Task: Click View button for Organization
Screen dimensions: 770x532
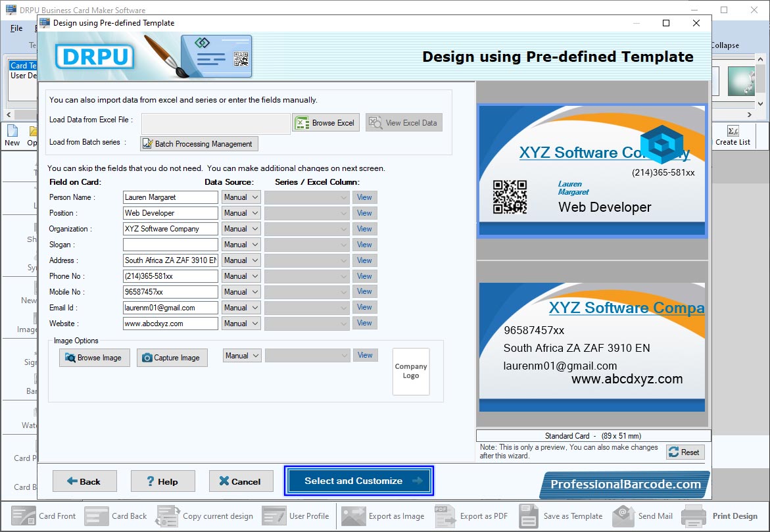Action: [x=364, y=228]
